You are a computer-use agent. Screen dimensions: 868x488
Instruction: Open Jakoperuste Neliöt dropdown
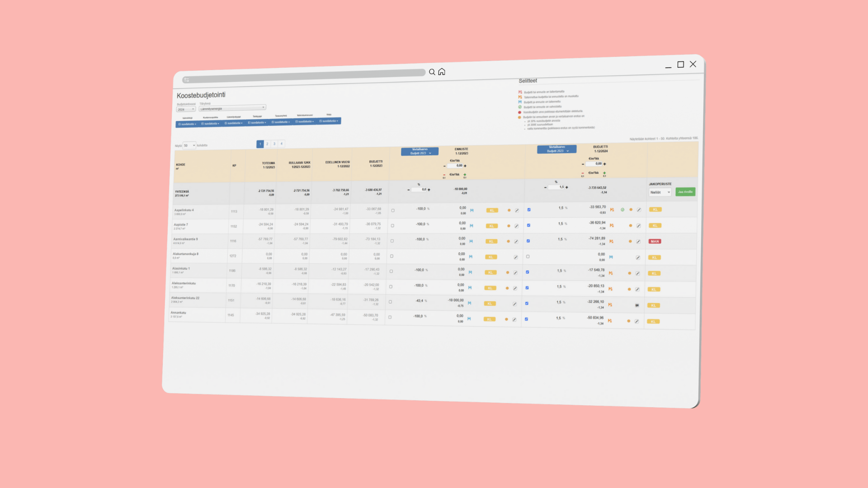660,192
